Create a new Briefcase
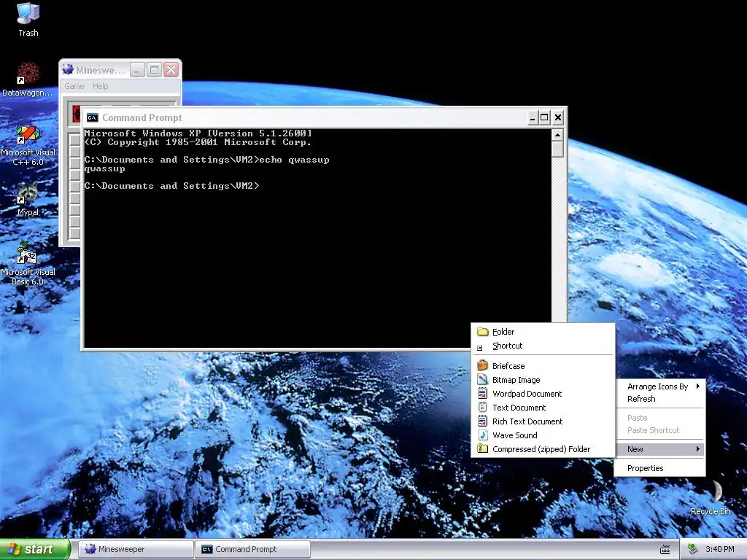The width and height of the screenshot is (747, 560). point(543,366)
